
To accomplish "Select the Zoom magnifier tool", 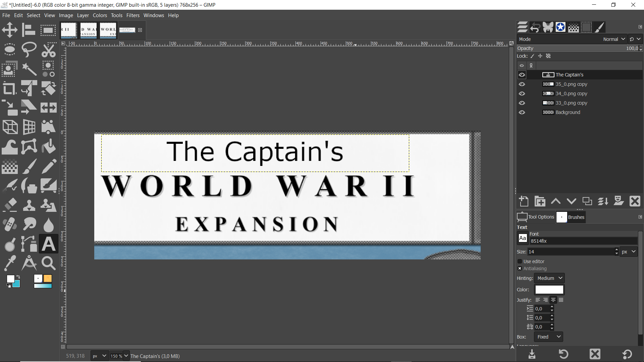I will [x=48, y=263].
